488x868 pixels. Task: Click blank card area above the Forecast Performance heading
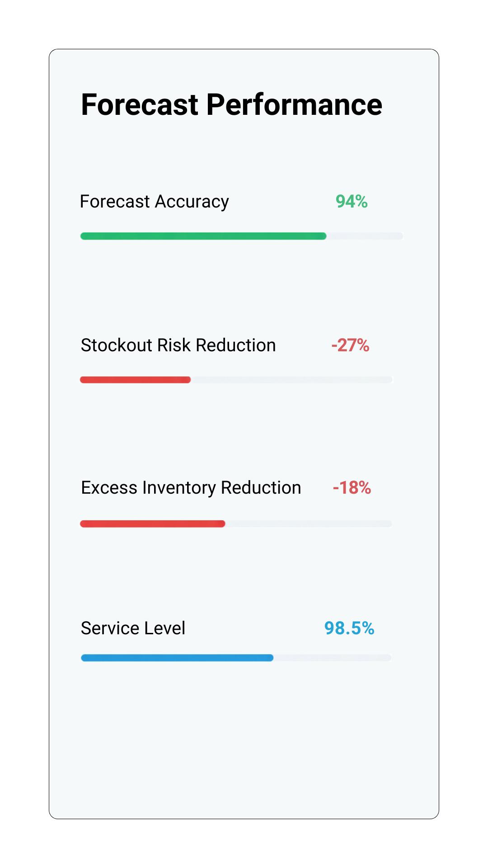244,68
